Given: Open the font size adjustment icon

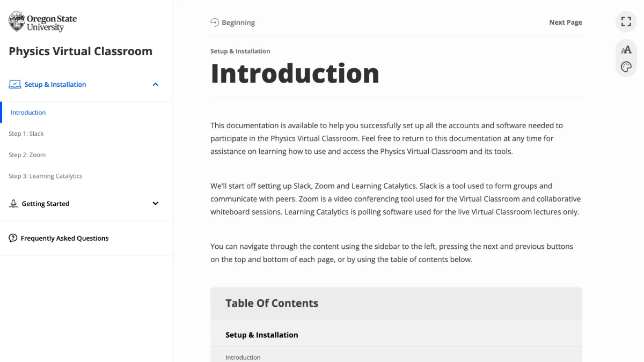Looking at the screenshot, I should coord(626,50).
